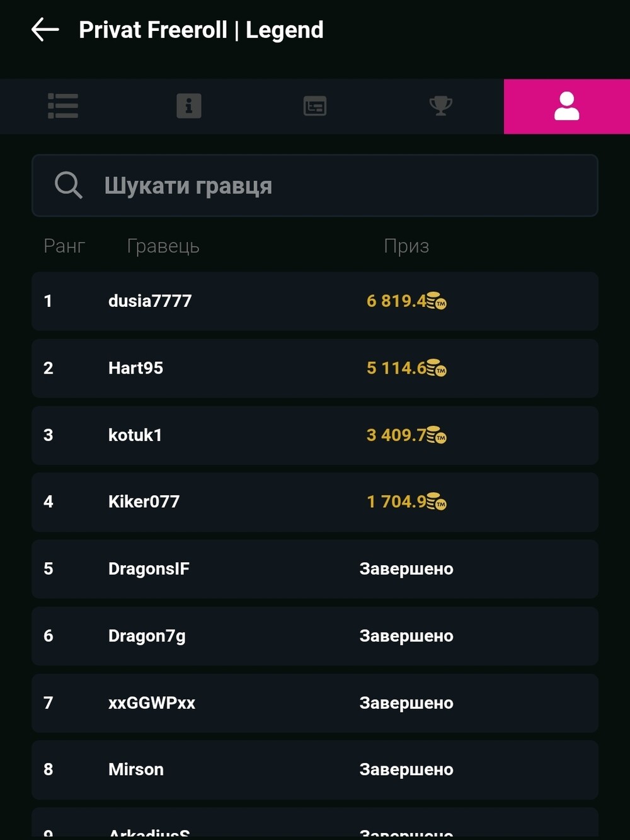Image resolution: width=630 pixels, height=840 pixels.
Task: Open xxGGWPxx player entry
Action: pos(315,703)
